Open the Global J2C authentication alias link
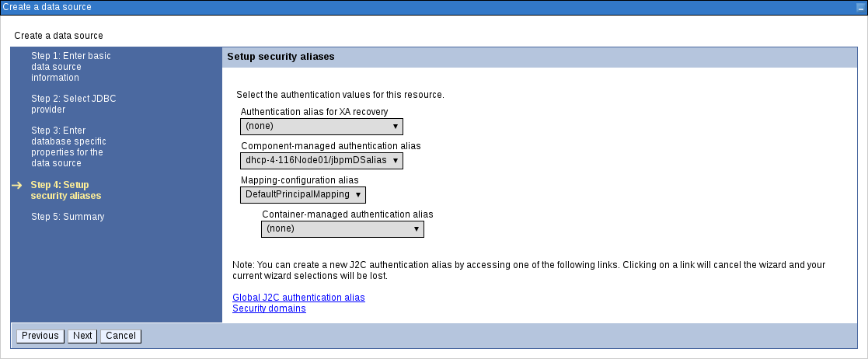Viewport: 868px width, 359px height. [298, 298]
